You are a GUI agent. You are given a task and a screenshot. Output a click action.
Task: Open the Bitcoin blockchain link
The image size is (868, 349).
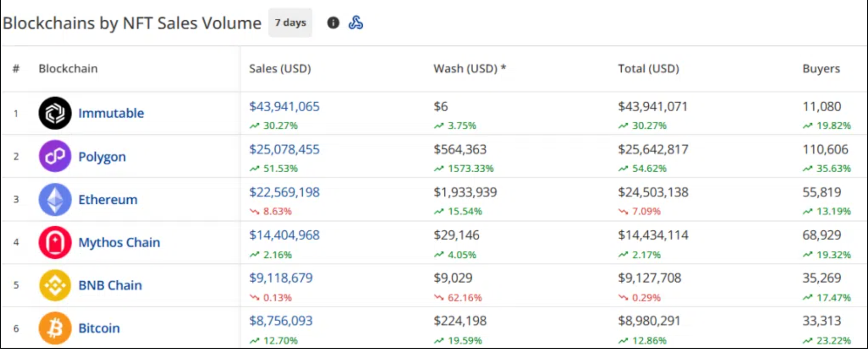99,328
